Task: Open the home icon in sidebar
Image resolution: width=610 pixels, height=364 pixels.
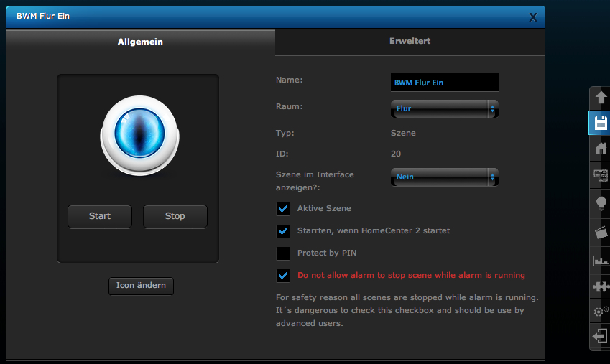Action: [599, 149]
